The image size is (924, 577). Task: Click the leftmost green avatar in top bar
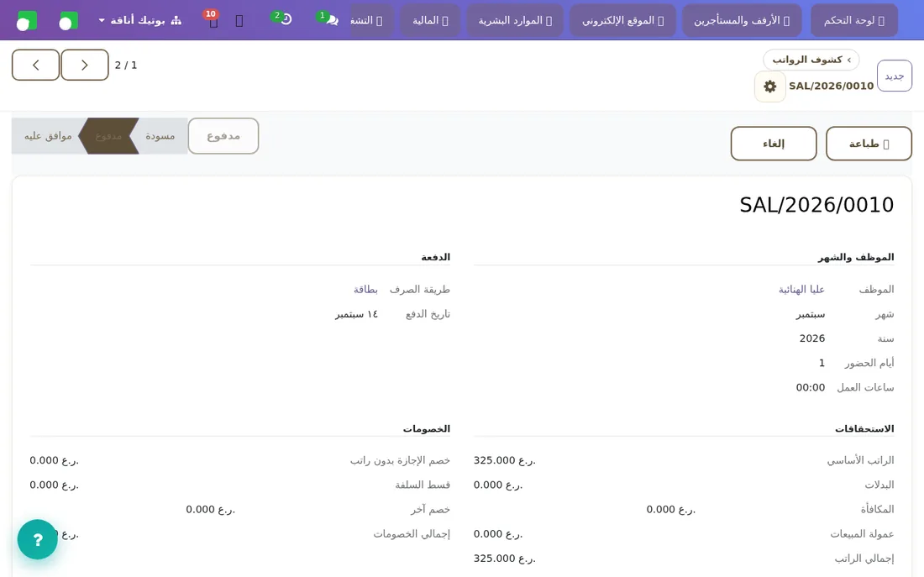tap(27, 21)
